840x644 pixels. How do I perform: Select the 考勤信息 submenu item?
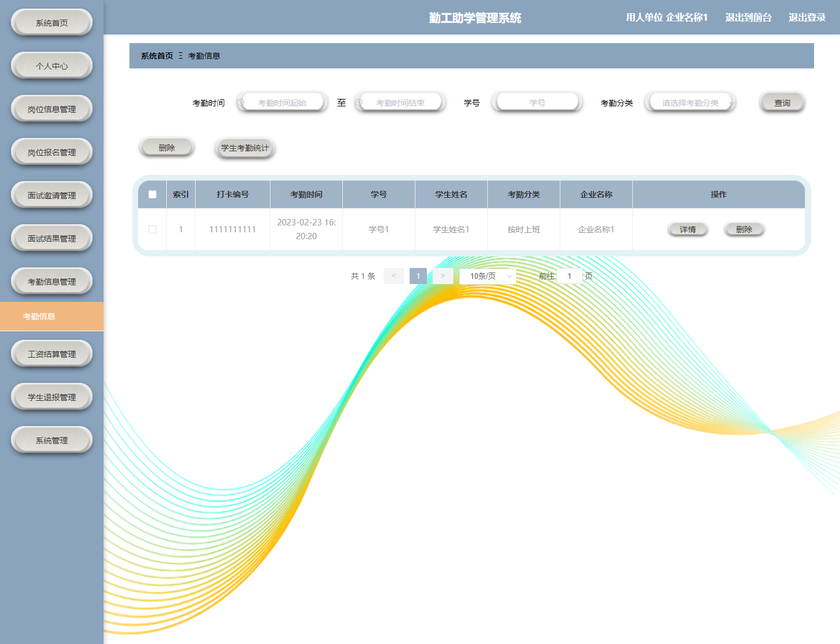click(52, 316)
